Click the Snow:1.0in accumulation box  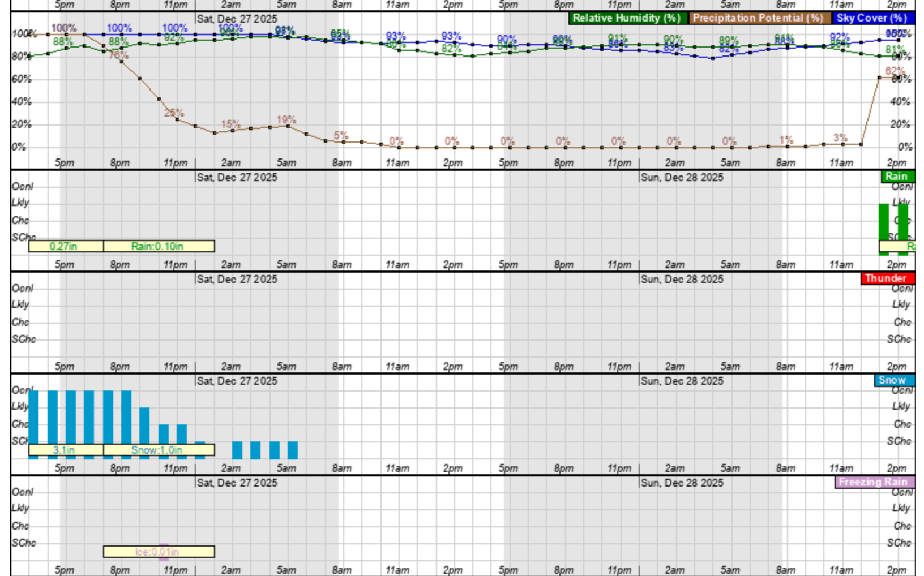coord(159,450)
